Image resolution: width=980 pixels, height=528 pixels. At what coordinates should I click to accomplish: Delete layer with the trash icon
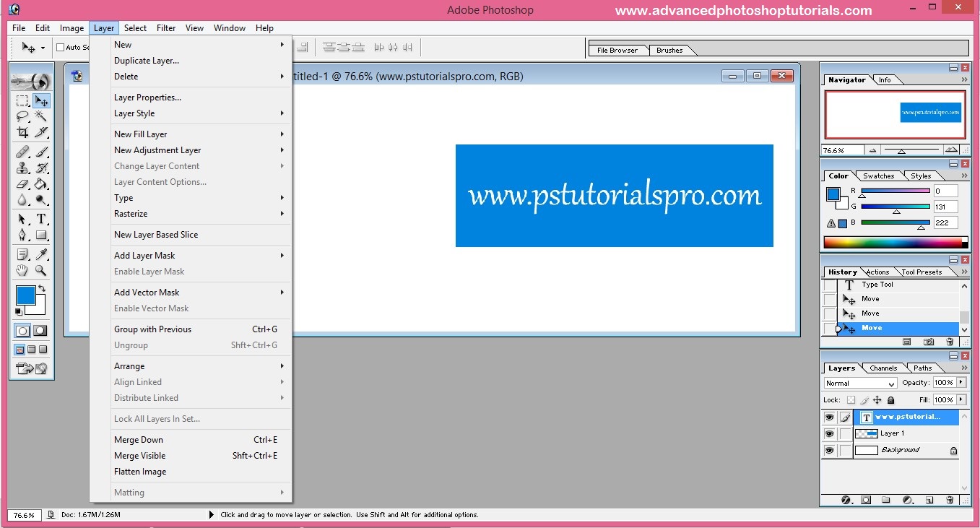[950, 500]
